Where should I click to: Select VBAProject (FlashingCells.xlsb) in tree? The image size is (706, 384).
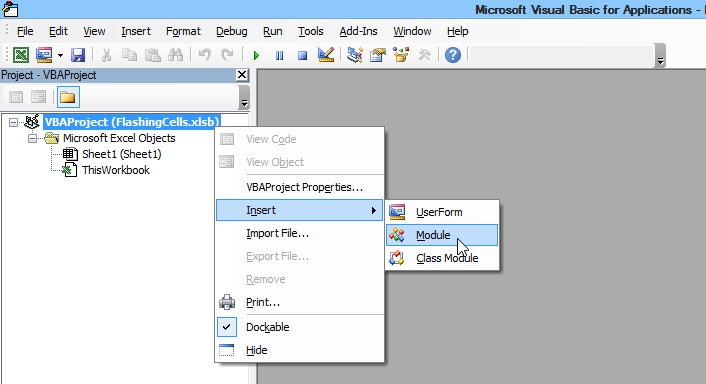(132, 122)
